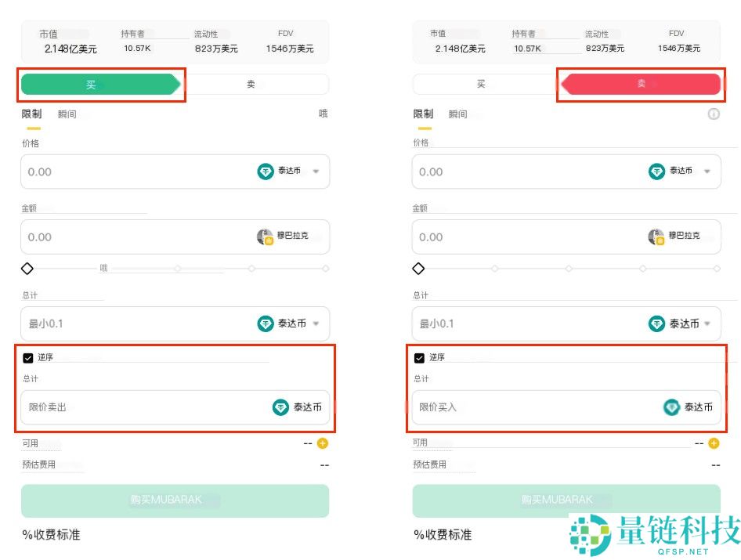Click the 穆巴拉克 token icon on the sell panel

(656, 237)
